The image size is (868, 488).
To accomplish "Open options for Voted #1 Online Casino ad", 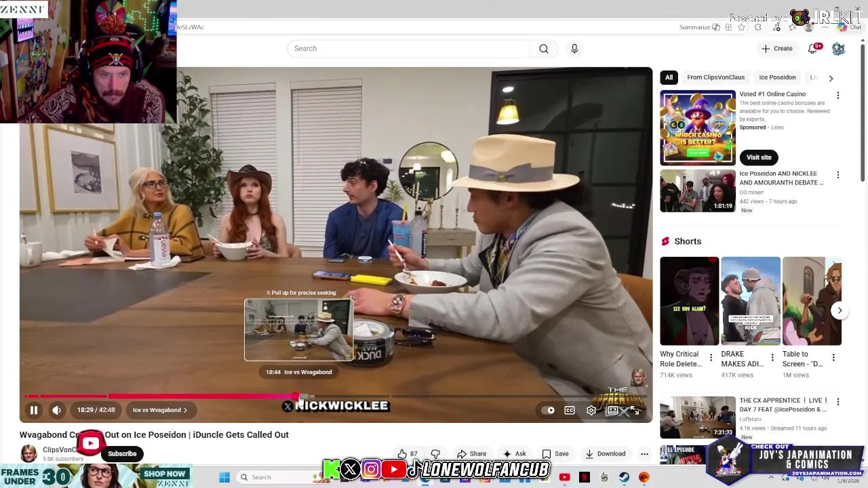I will click(x=838, y=96).
